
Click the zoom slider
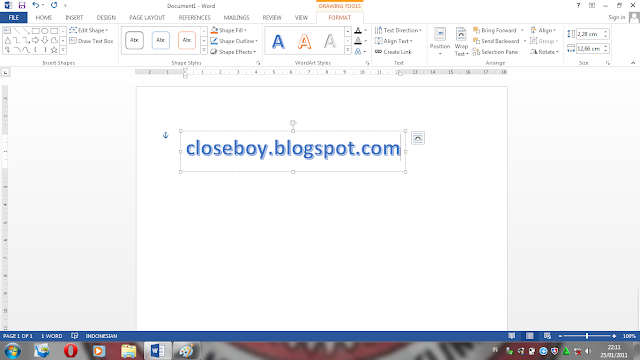[x=587, y=336]
